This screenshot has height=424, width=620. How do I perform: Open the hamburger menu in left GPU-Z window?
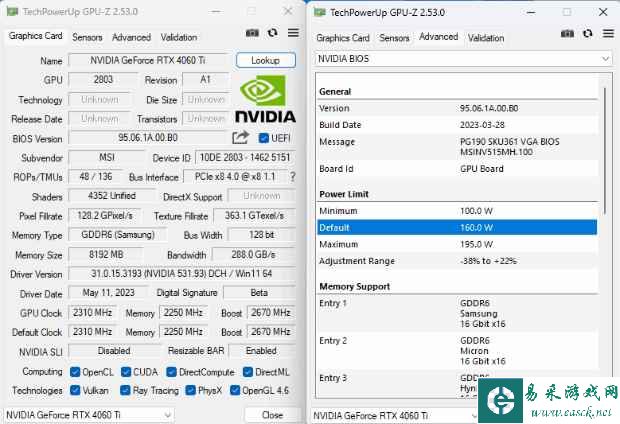tap(293, 33)
